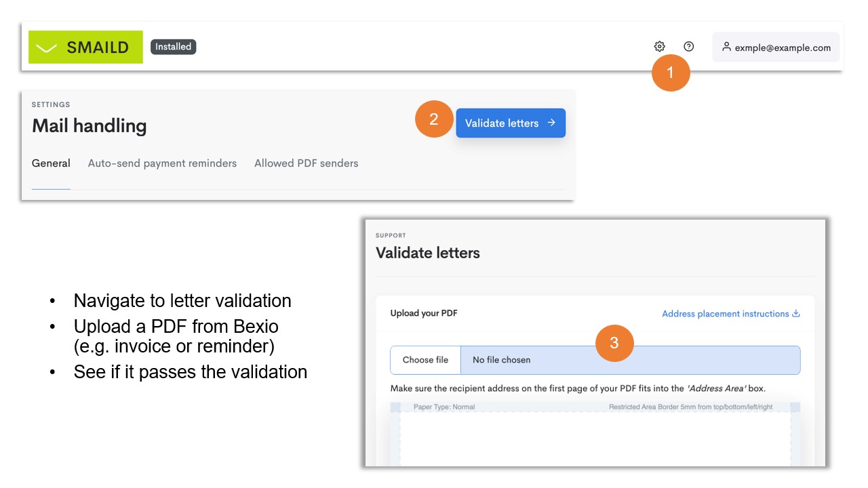Click the download icon beside address instructions
The image size is (868, 488).
pyautogui.click(x=796, y=314)
